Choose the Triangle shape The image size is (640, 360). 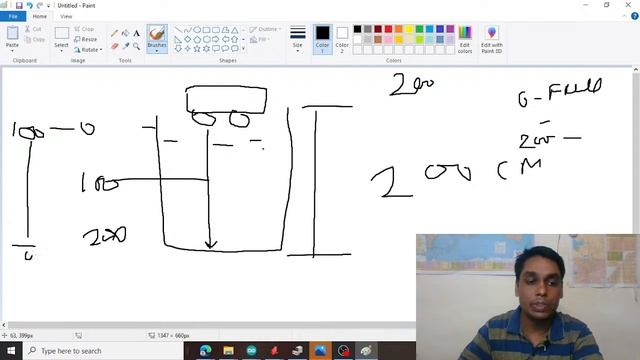pyautogui.click(x=235, y=30)
